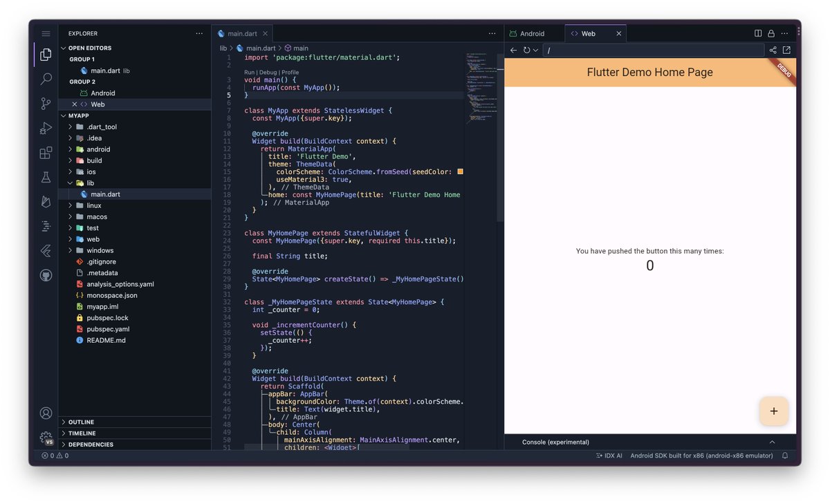The width and height of the screenshot is (830, 504).
Task: Collapse the Open Editors section
Action: tap(90, 48)
